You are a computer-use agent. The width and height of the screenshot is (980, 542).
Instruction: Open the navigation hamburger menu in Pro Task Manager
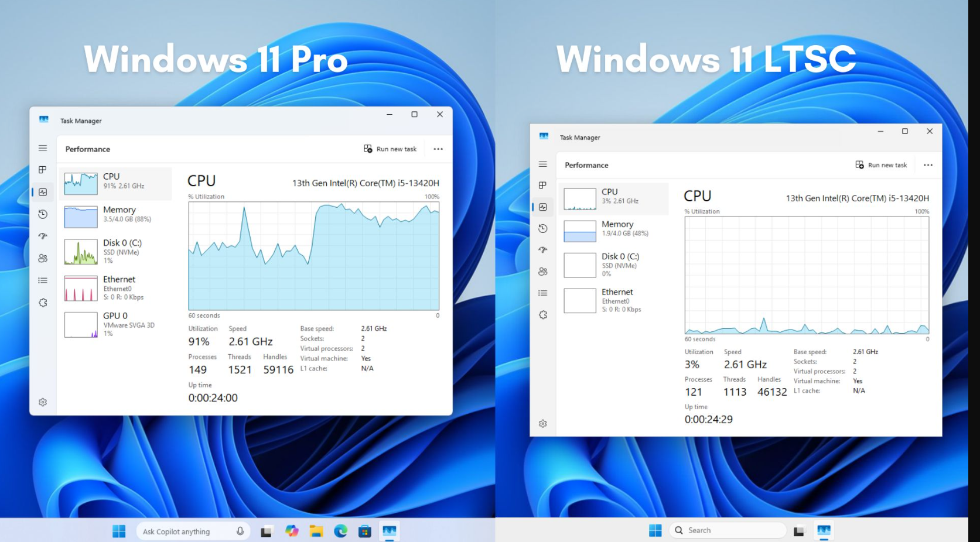tap(43, 148)
